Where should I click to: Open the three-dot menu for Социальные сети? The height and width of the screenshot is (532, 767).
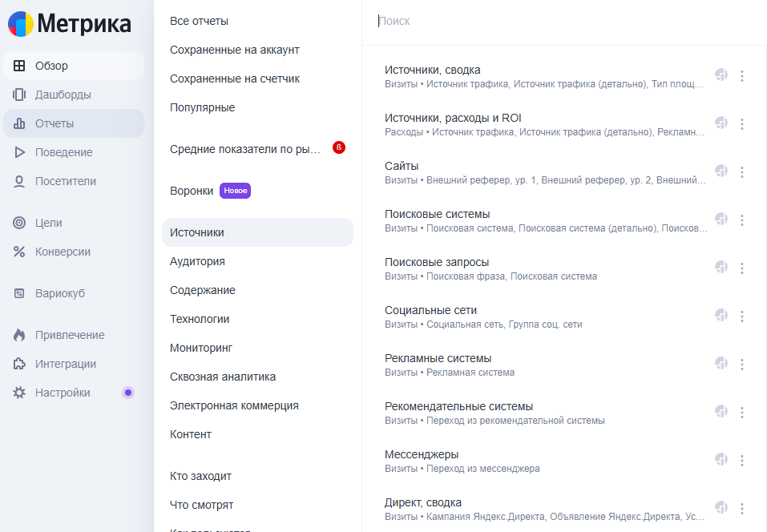coord(742,316)
